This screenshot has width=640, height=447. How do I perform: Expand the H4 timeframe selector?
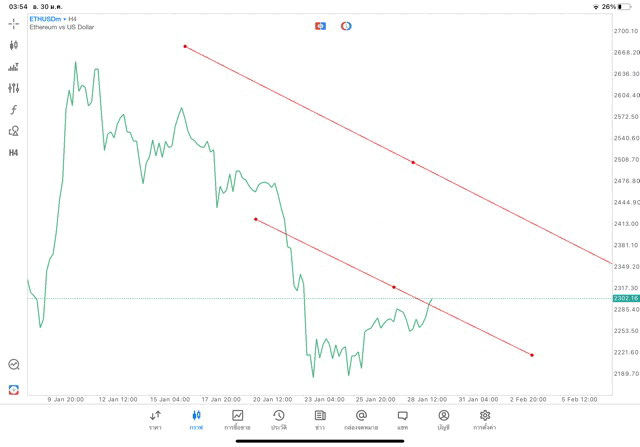(x=14, y=152)
